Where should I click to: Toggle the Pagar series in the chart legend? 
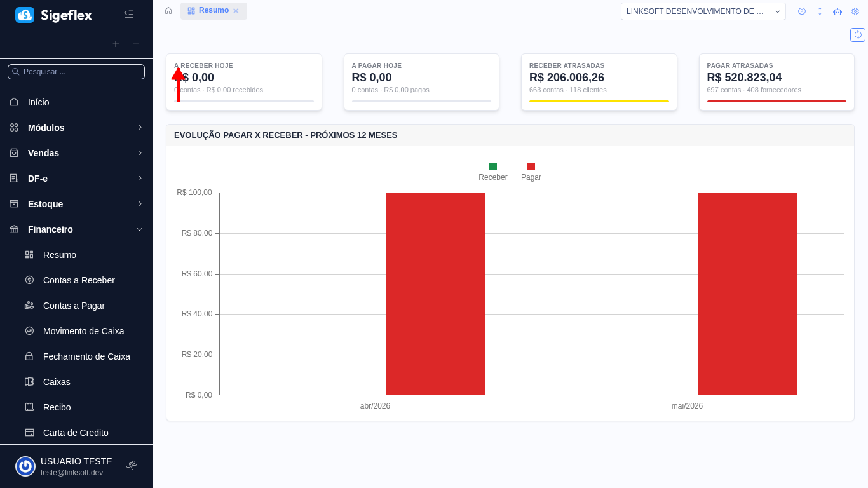pos(531,170)
